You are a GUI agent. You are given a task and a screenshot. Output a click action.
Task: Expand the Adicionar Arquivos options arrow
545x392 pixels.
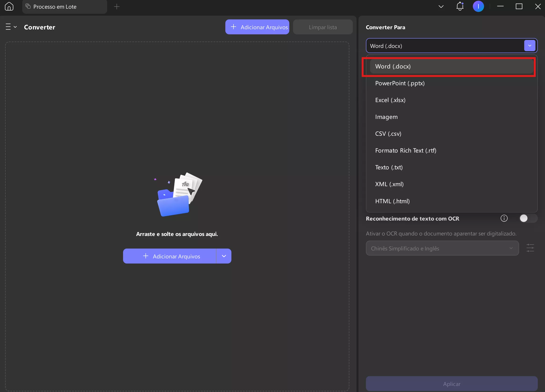224,256
